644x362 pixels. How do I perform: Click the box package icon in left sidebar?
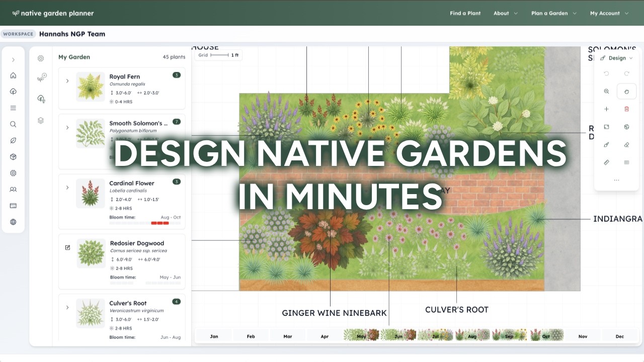[13, 157]
